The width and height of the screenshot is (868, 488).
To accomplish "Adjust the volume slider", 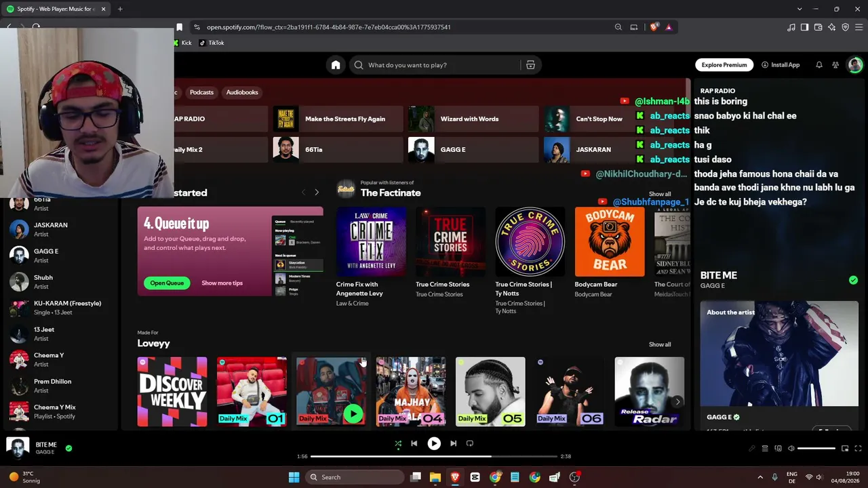I will coord(816,449).
